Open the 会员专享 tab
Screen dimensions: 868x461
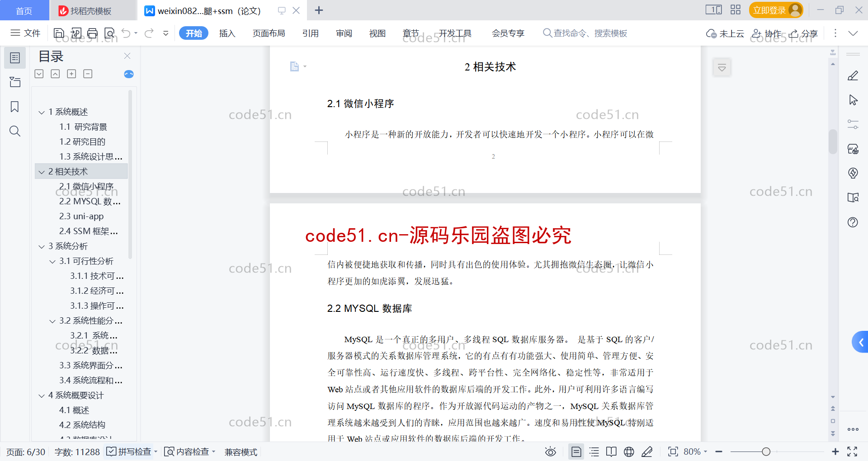(x=508, y=33)
